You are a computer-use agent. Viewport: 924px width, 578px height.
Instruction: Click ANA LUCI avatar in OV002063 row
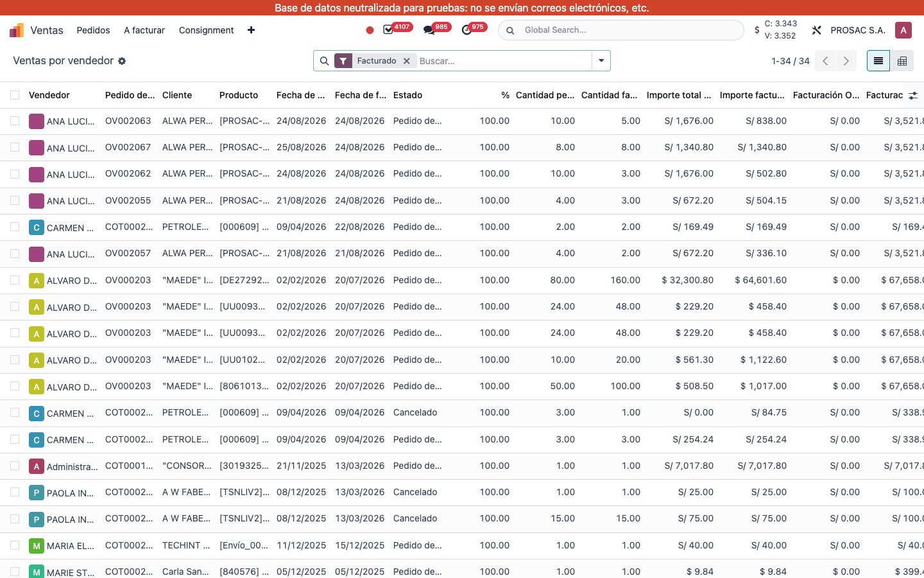37,121
